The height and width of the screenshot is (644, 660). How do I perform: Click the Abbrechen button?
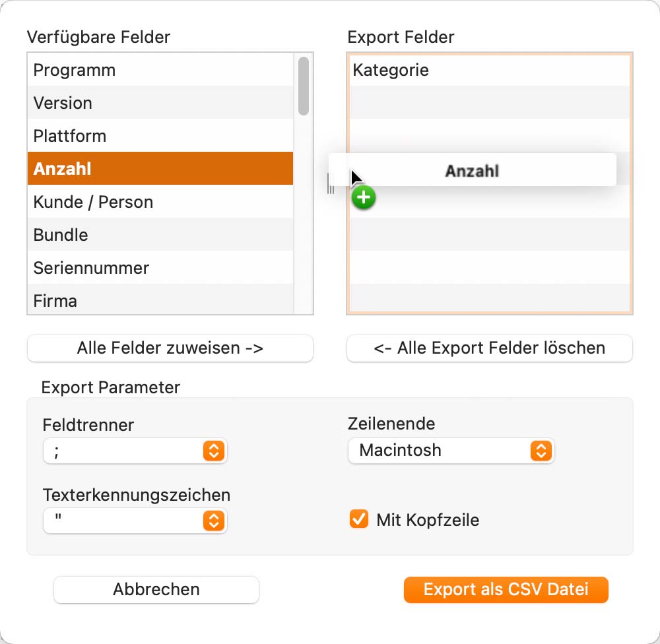(156, 589)
